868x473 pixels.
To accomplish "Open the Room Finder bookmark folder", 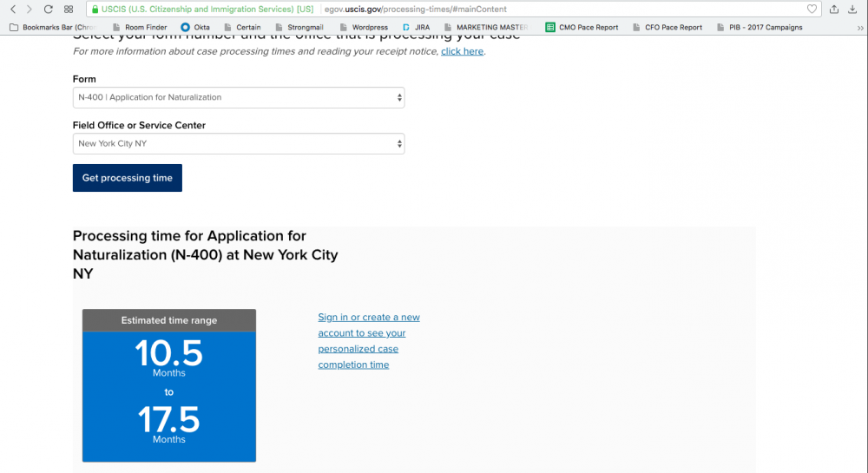I will (139, 27).
